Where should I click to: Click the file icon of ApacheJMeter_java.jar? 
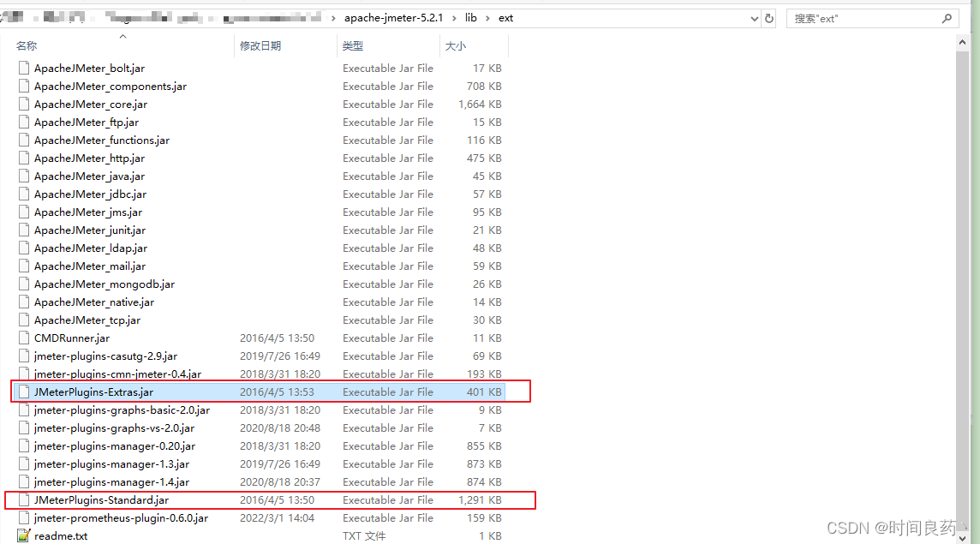[x=24, y=176]
